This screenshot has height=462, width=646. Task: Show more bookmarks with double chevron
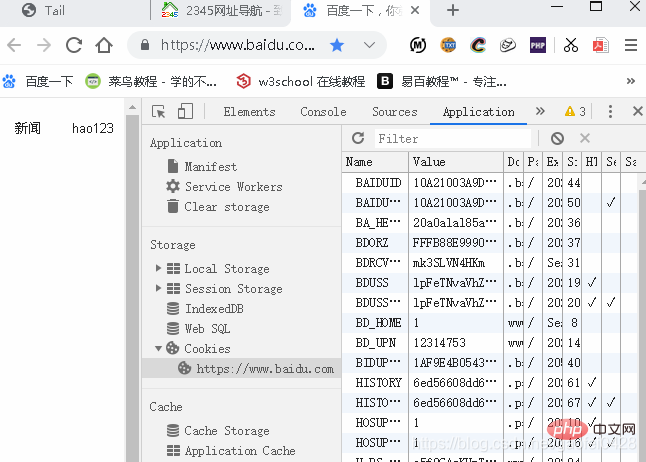coord(631,81)
